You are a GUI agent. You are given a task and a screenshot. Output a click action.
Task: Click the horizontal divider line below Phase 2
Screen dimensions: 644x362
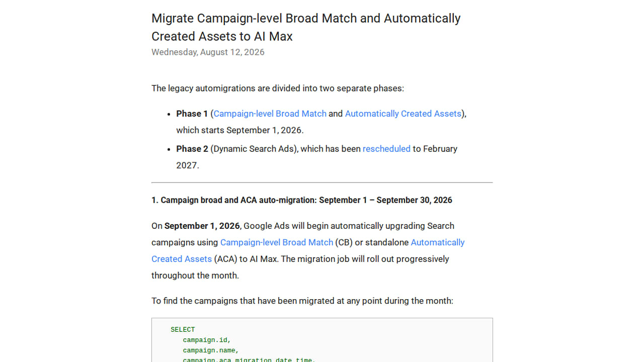coord(322,183)
